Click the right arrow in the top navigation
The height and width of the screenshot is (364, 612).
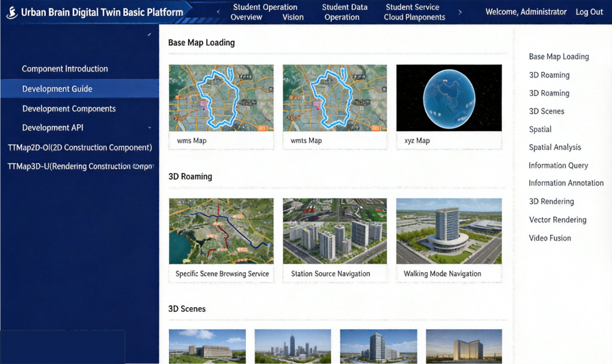(x=460, y=12)
